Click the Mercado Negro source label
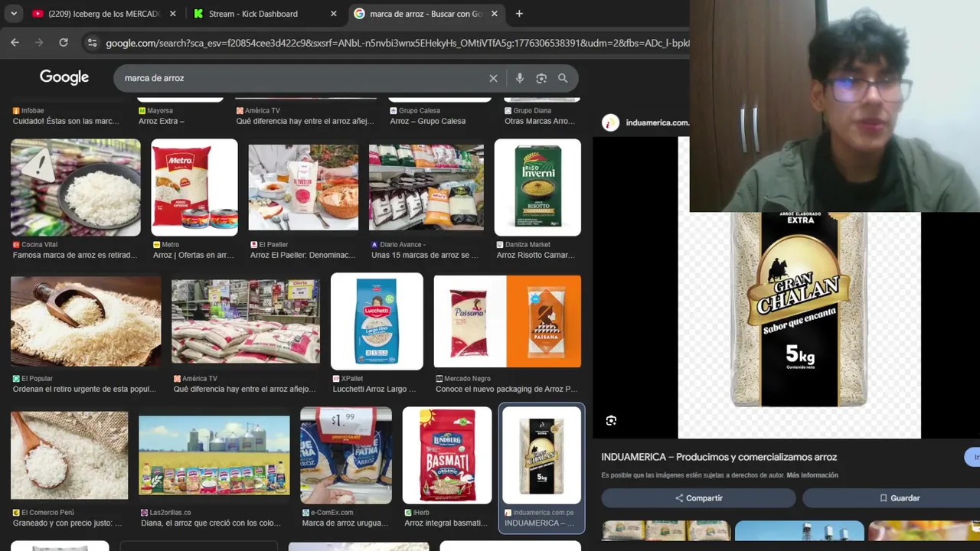This screenshot has width=980, height=551. (x=467, y=379)
